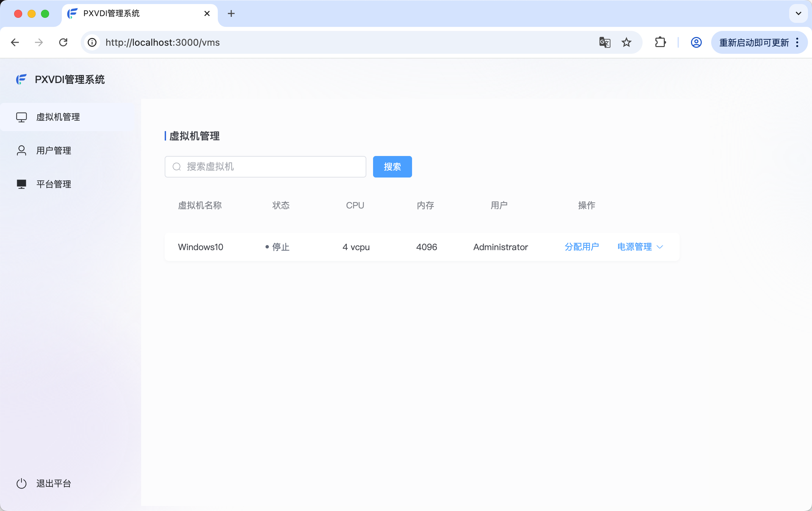
Task: View site information icon beside the URL
Action: coord(92,42)
